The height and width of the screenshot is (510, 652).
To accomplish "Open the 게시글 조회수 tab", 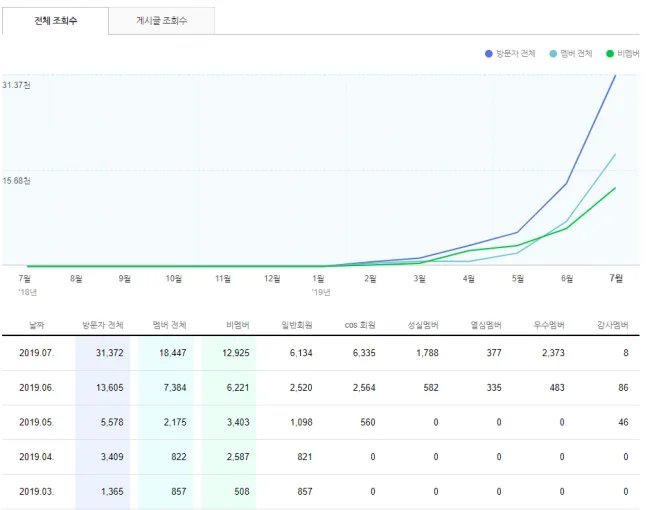I will pyautogui.click(x=162, y=21).
